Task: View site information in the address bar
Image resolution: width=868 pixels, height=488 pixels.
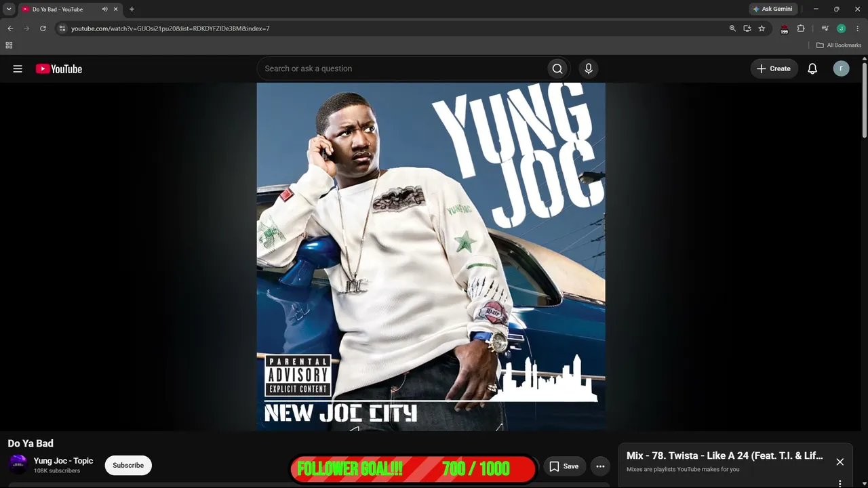Action: coord(62,28)
